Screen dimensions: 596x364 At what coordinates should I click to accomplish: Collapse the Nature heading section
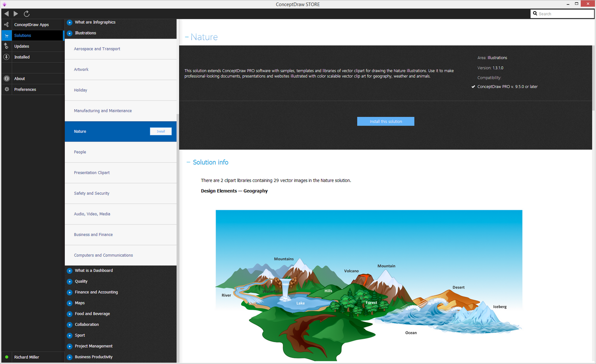pyautogui.click(x=187, y=37)
